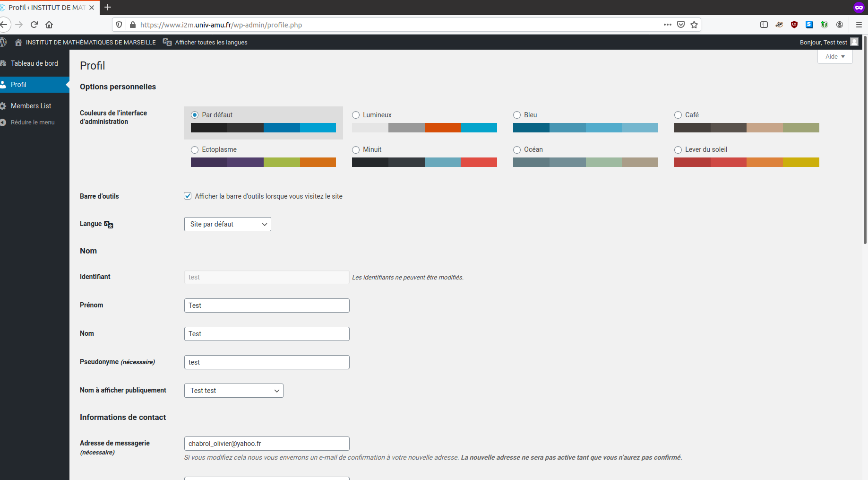Click the Lever du soleil color palette
Screen dimensions: 868x480
pos(747,162)
